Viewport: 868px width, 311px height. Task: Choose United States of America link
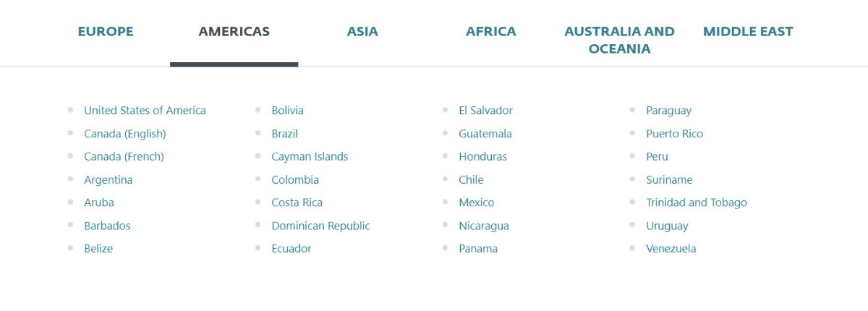[x=145, y=111]
